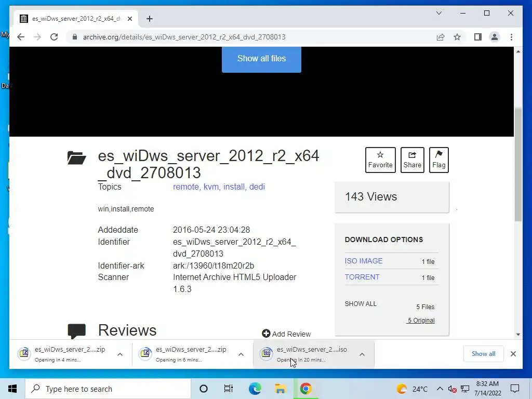Click Add Review
This screenshot has width=532, height=399.
click(x=286, y=334)
